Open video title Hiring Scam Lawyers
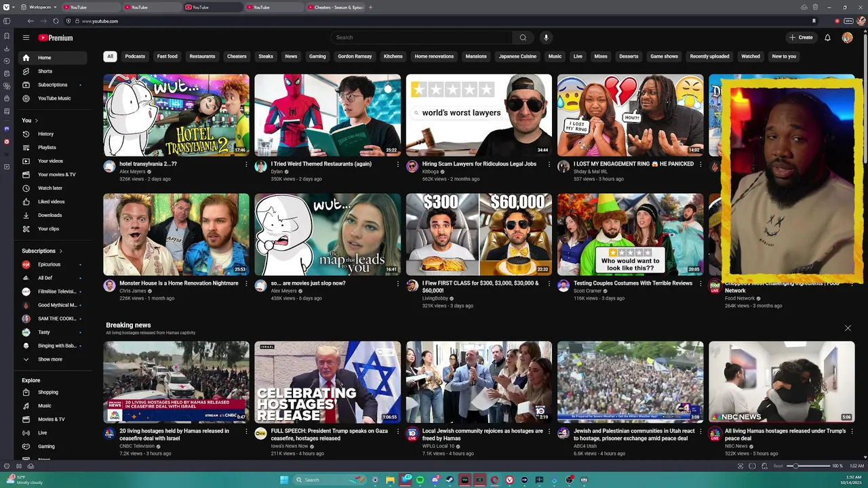Viewport: 868px width, 488px height. (479, 164)
